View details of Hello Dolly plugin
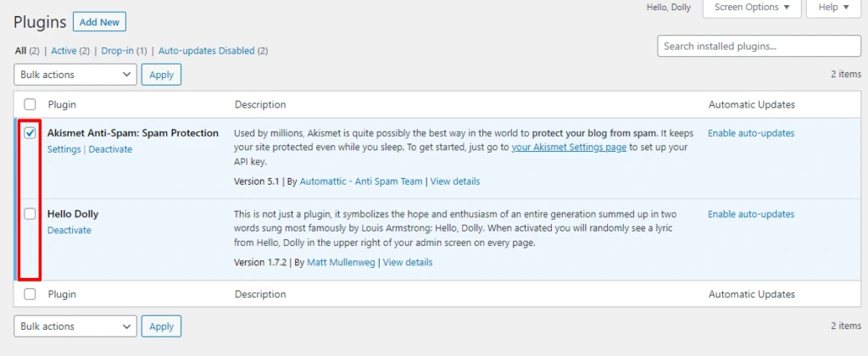868x356 pixels. click(408, 263)
